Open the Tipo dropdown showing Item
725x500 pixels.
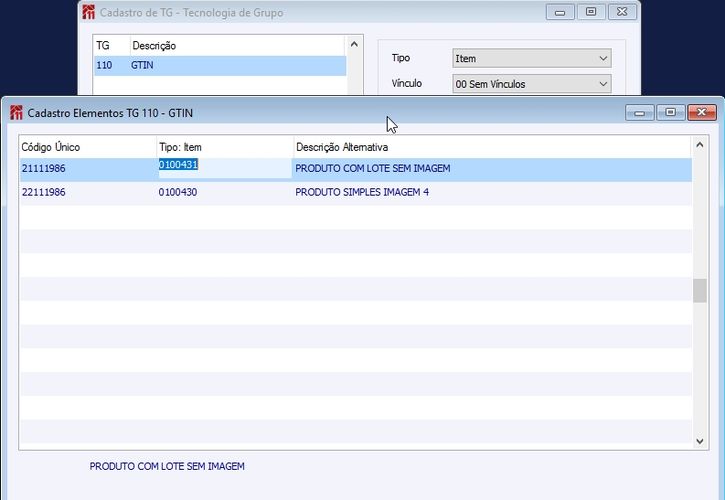pyautogui.click(x=532, y=58)
